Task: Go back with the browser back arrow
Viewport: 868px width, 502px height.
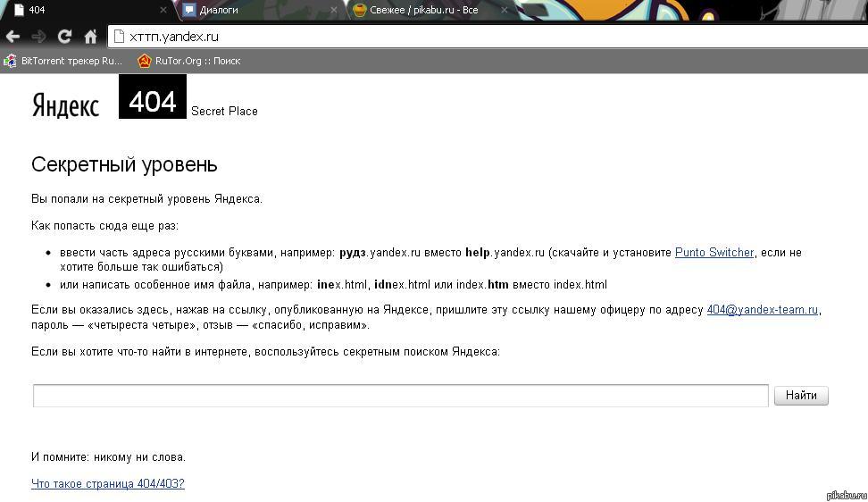Action: tap(13, 37)
